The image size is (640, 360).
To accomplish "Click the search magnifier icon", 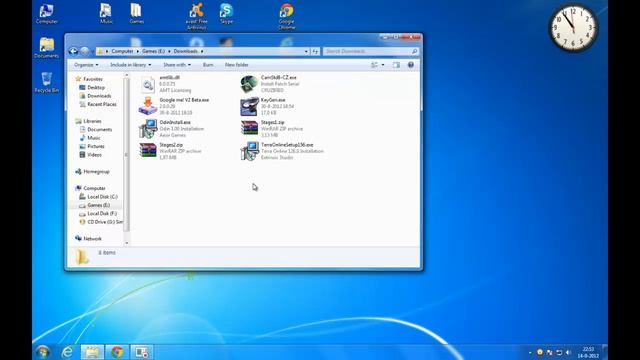I will pos(414,51).
